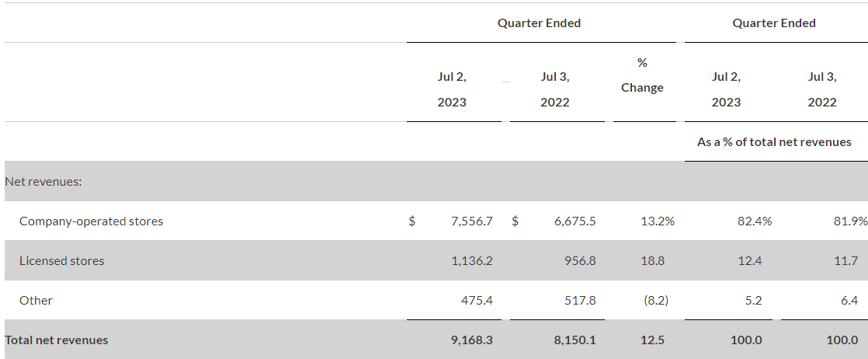Click the 475.4 Other revenue value
Image resolution: width=868 pixels, height=359 pixels.
477,300
